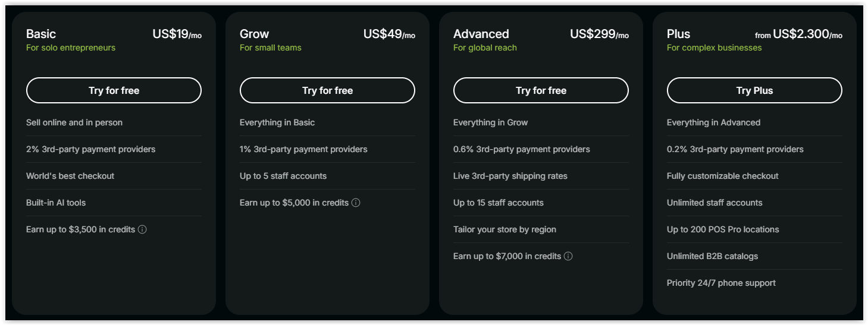
Task: Select the Plus plan title
Action: pyautogui.click(x=678, y=34)
